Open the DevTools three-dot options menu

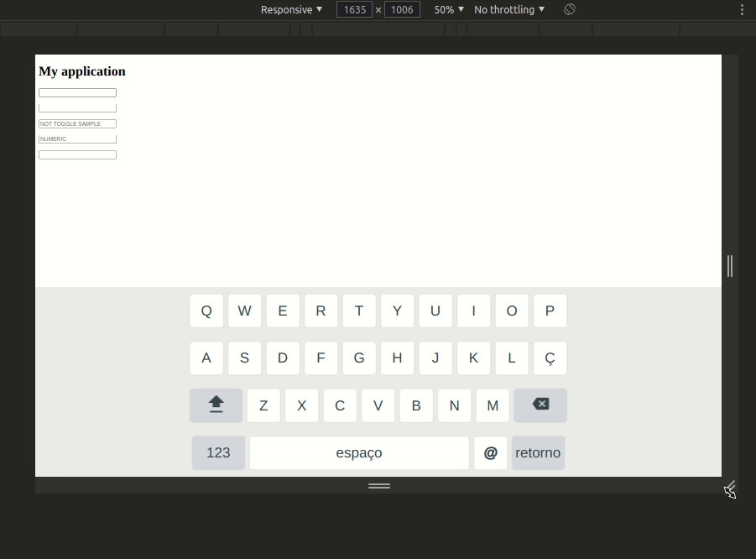point(741,9)
